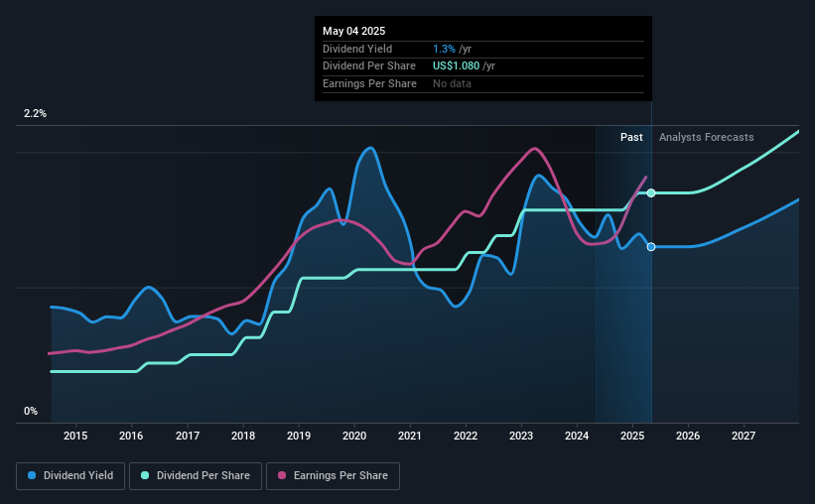The height and width of the screenshot is (504, 815).
Task: Click the May 04 2025 tooltip date
Action: click(x=354, y=31)
